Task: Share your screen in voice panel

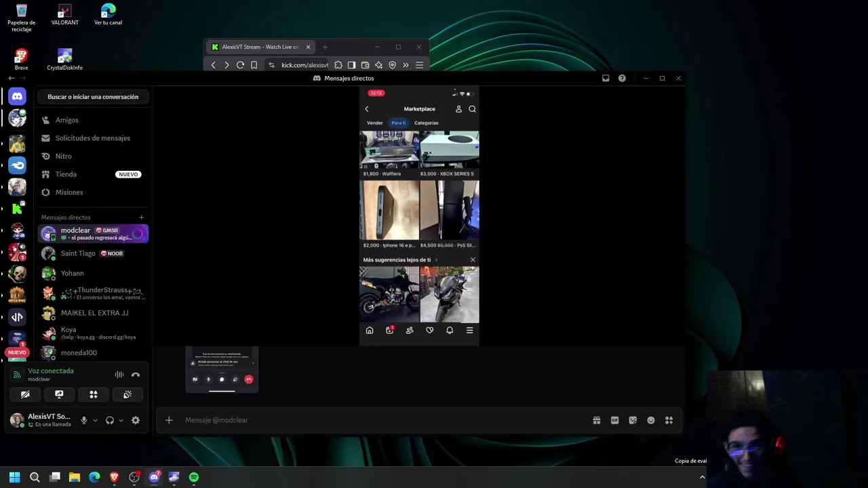Action: pos(59,394)
